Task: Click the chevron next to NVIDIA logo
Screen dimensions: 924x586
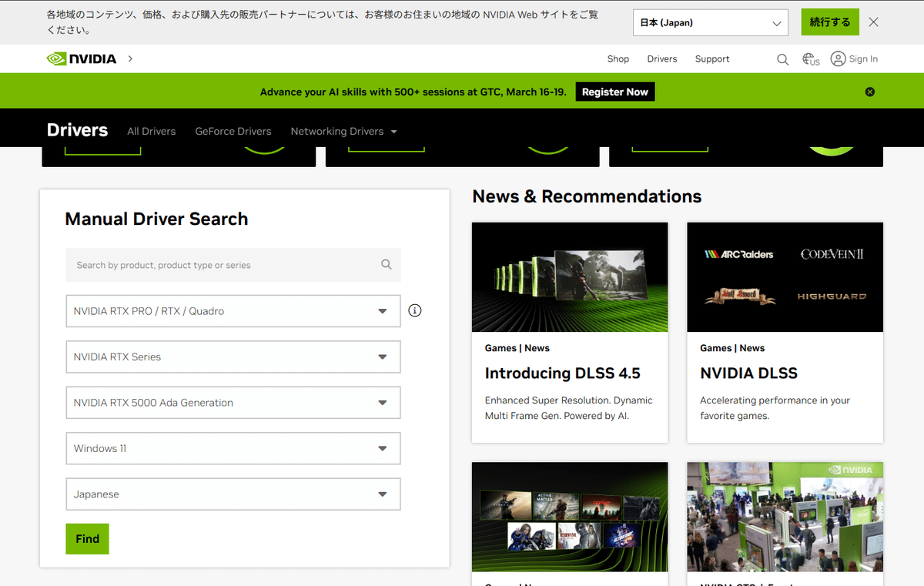Action: click(x=130, y=59)
